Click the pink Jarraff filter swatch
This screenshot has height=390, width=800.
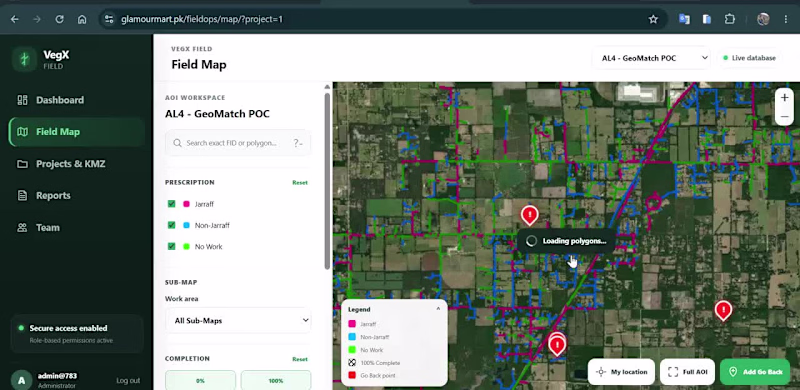(x=186, y=204)
